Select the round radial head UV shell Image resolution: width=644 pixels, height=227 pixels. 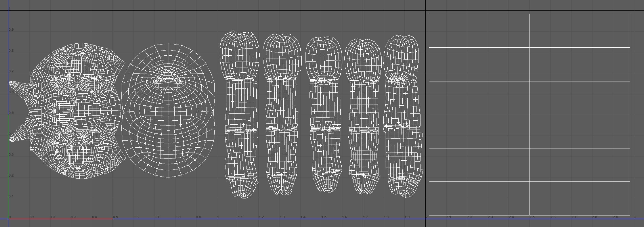click(168, 111)
